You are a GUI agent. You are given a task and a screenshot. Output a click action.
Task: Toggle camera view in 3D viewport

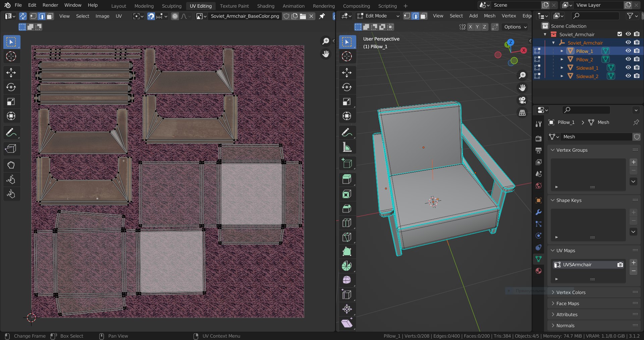tap(522, 100)
